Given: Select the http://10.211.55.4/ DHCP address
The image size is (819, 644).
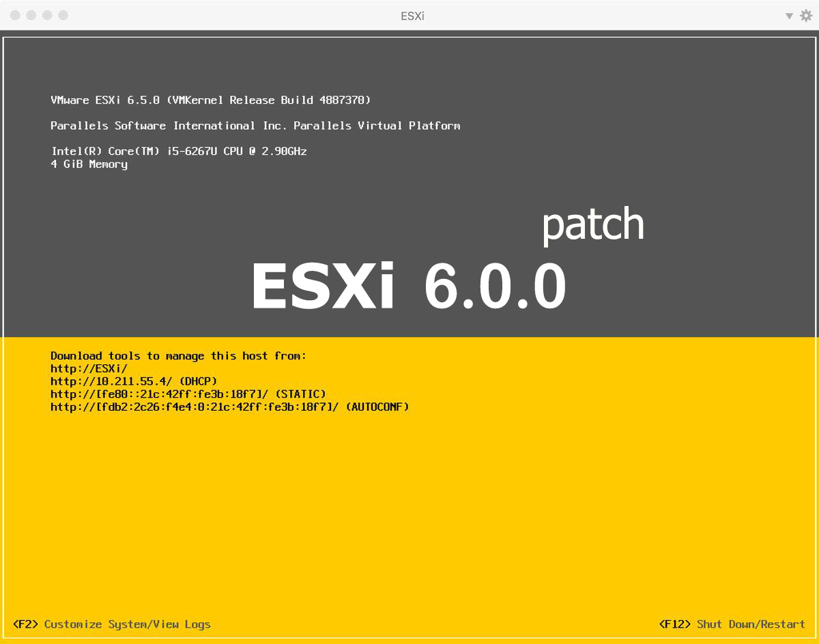Looking at the screenshot, I should click(x=134, y=381).
